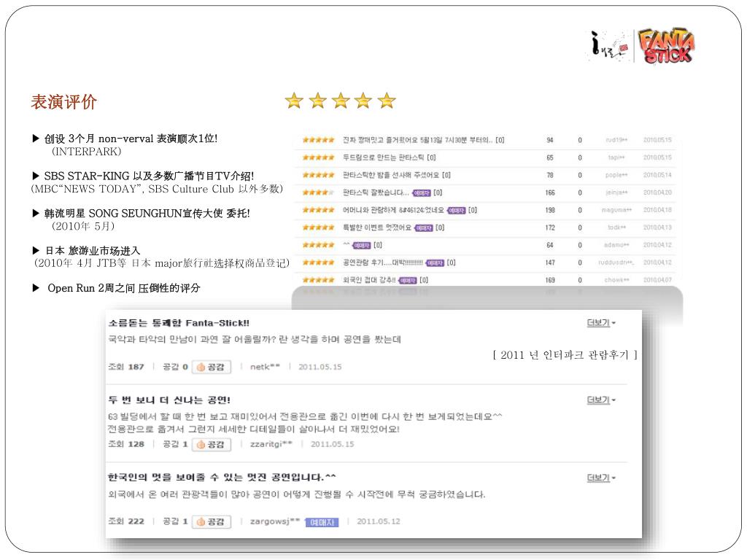Click '조회 187' on netk** review
The width and height of the screenshot is (747, 560).
coord(126,367)
